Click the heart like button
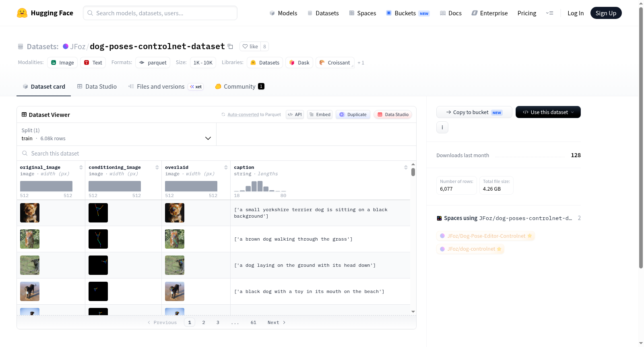 [250, 46]
